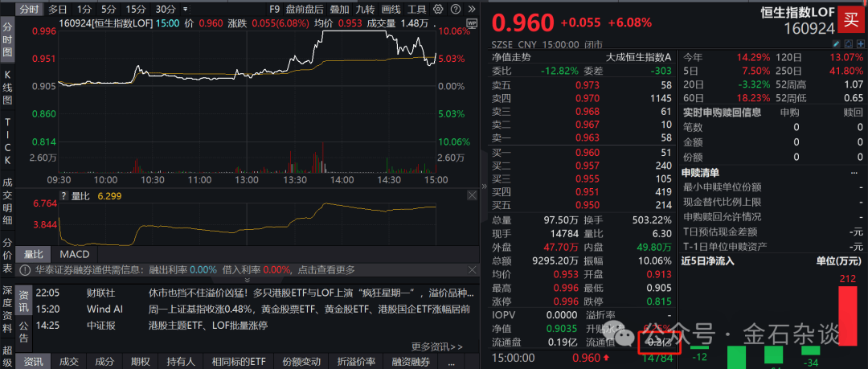Screen dimensions: 868x369
Task: Switch to 1分 period tab
Action: (x=84, y=9)
